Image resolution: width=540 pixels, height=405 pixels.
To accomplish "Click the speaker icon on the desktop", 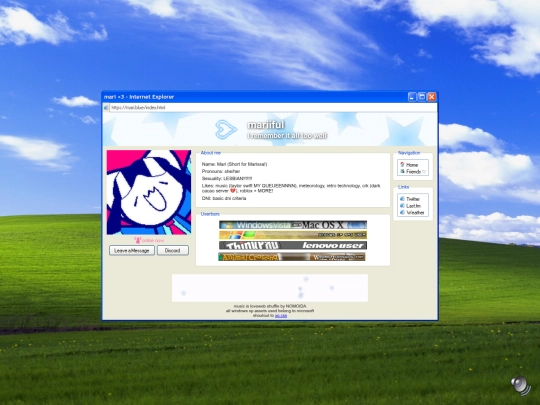I will 520,385.
